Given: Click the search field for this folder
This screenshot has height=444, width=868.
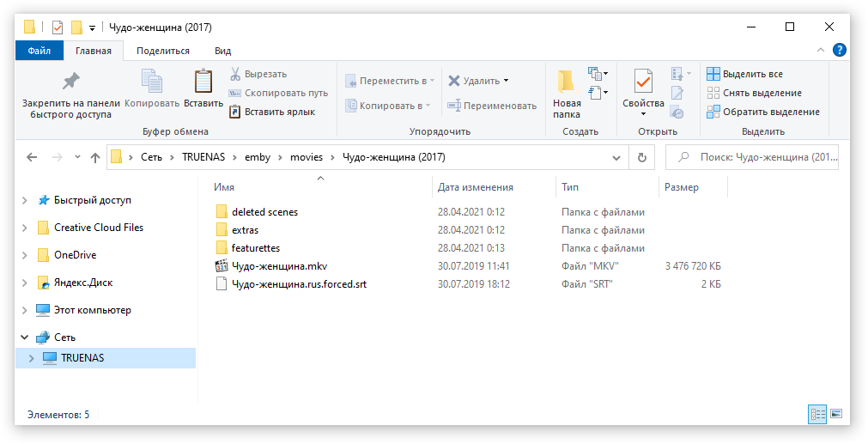Looking at the screenshot, I should pyautogui.click(x=752, y=157).
